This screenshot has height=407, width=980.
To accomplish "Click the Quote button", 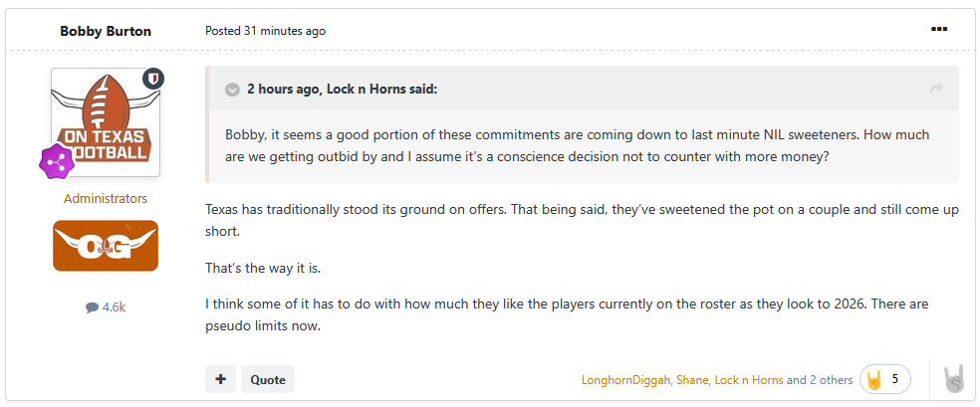I will pos(268,379).
